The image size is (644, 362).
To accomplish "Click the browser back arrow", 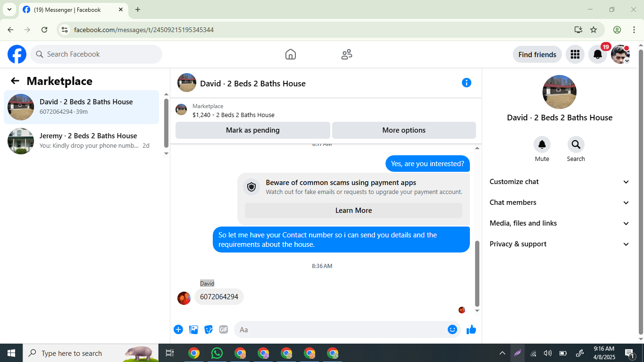I will tap(10, 30).
